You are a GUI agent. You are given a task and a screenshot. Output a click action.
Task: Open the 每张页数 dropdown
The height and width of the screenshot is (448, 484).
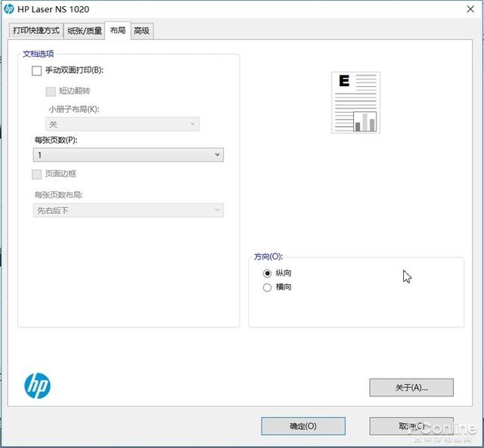129,154
